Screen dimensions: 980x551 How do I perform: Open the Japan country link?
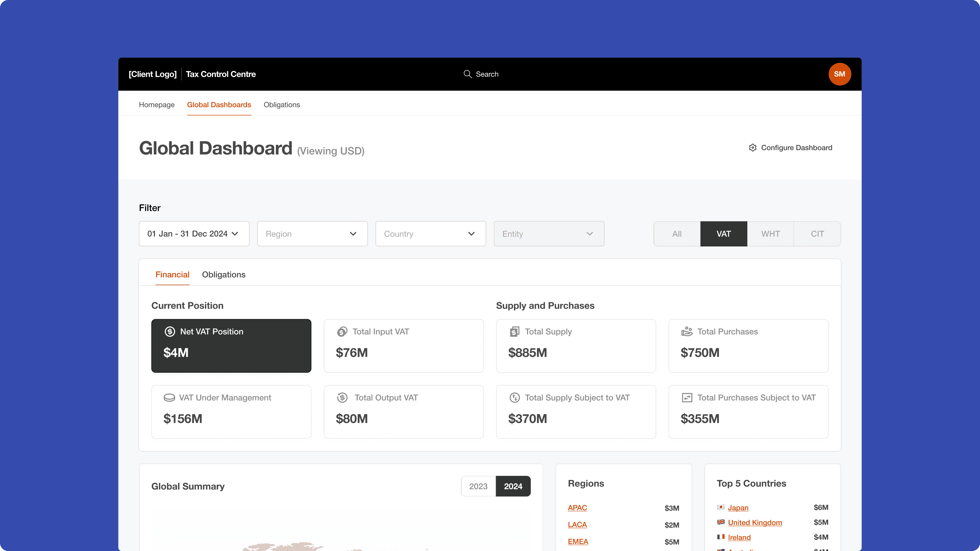tap(738, 508)
